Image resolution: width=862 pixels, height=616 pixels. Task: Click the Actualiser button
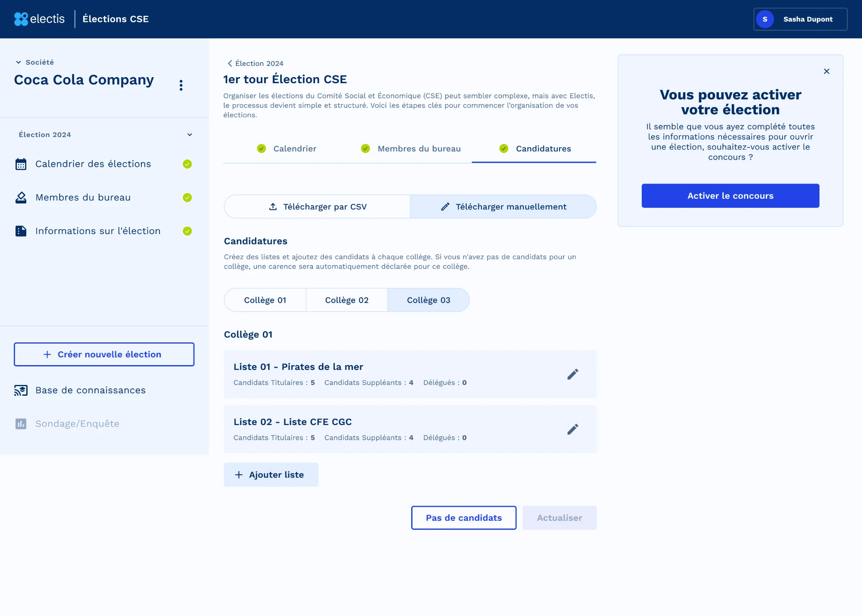click(559, 518)
